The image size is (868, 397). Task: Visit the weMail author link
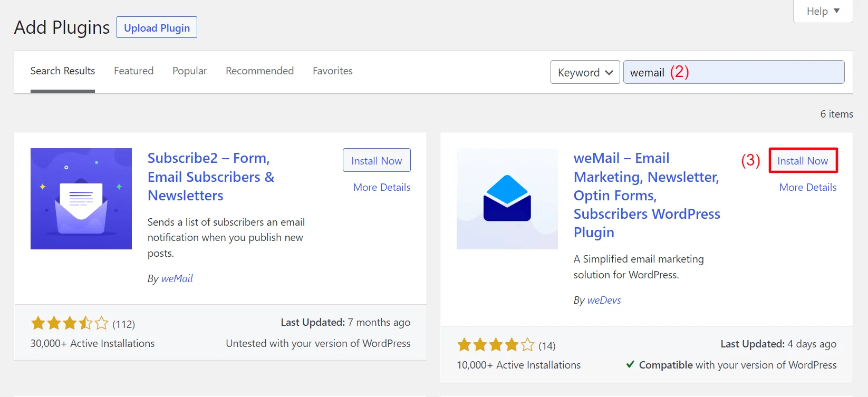pos(177,278)
